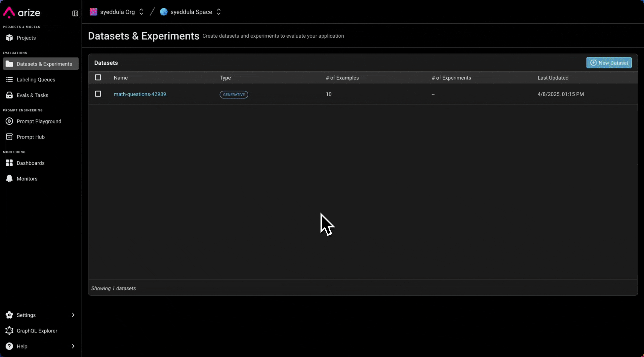Tick the select-all datasets header checkbox
Image resolution: width=644 pixels, height=357 pixels.
point(98,77)
